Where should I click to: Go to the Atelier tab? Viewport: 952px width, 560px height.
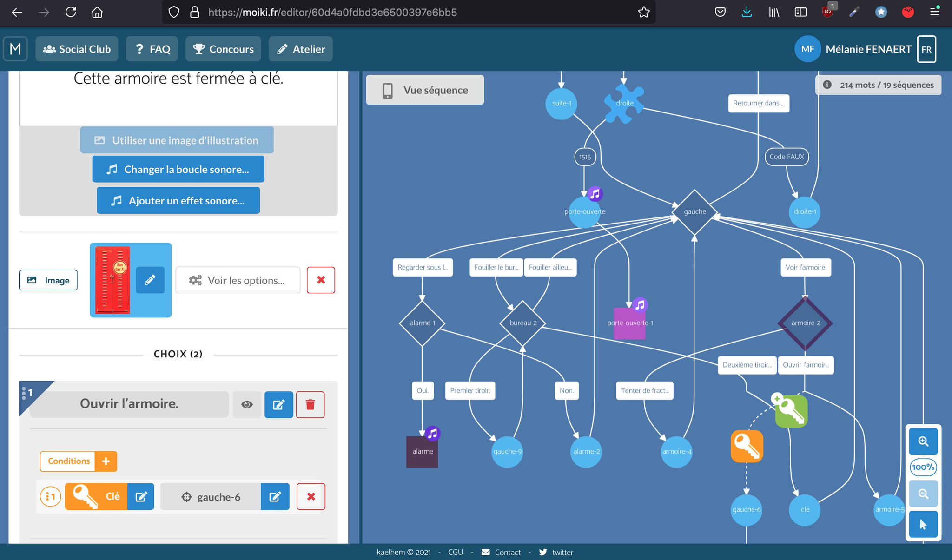coord(300,49)
